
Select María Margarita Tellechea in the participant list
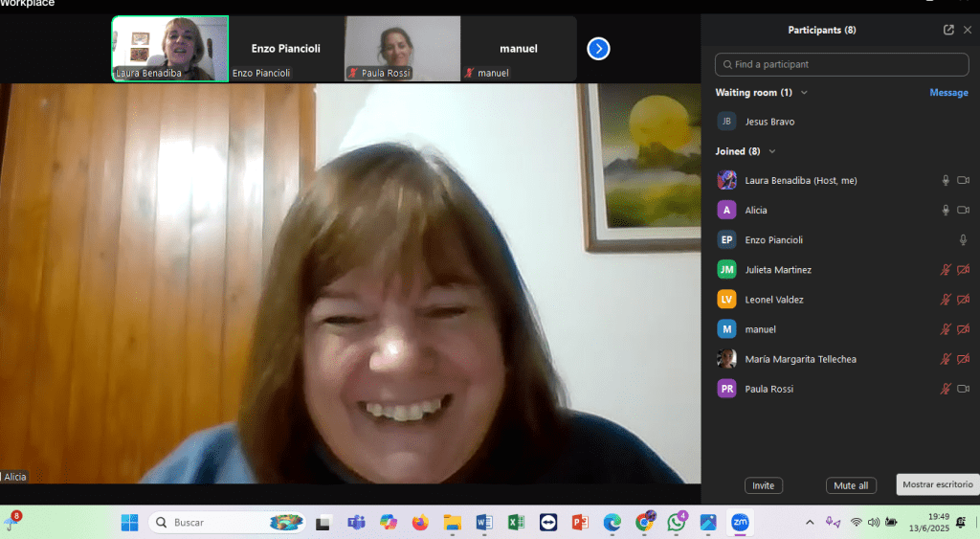[800, 359]
